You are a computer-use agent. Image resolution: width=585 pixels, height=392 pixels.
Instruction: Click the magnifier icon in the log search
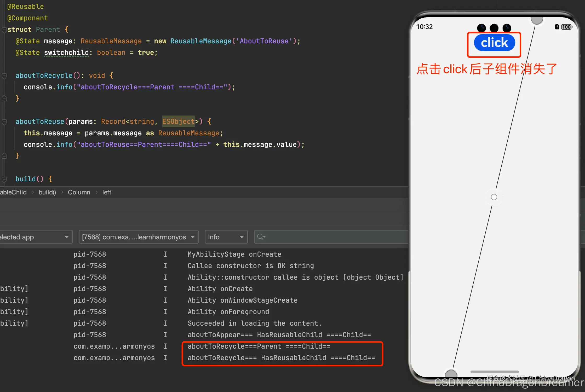261,237
